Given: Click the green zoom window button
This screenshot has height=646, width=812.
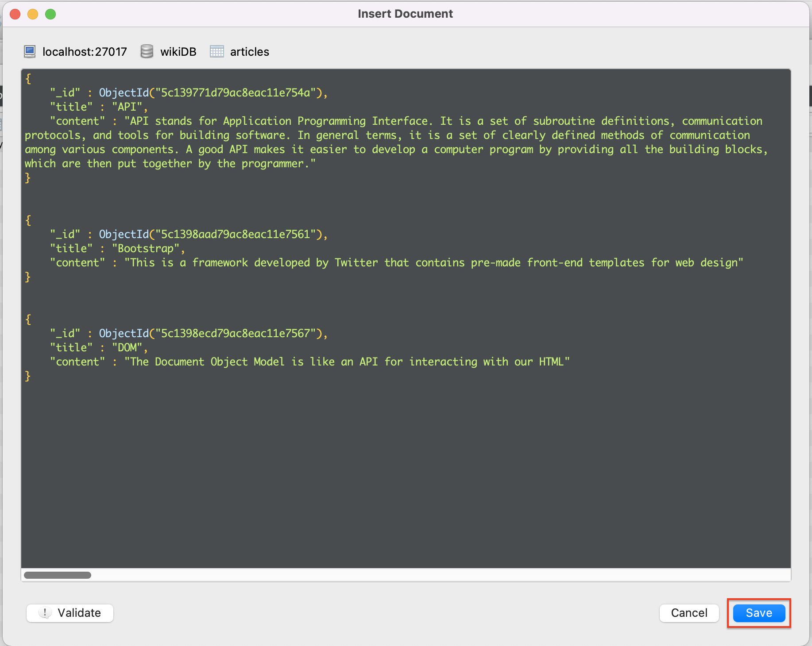Looking at the screenshot, I should point(50,14).
